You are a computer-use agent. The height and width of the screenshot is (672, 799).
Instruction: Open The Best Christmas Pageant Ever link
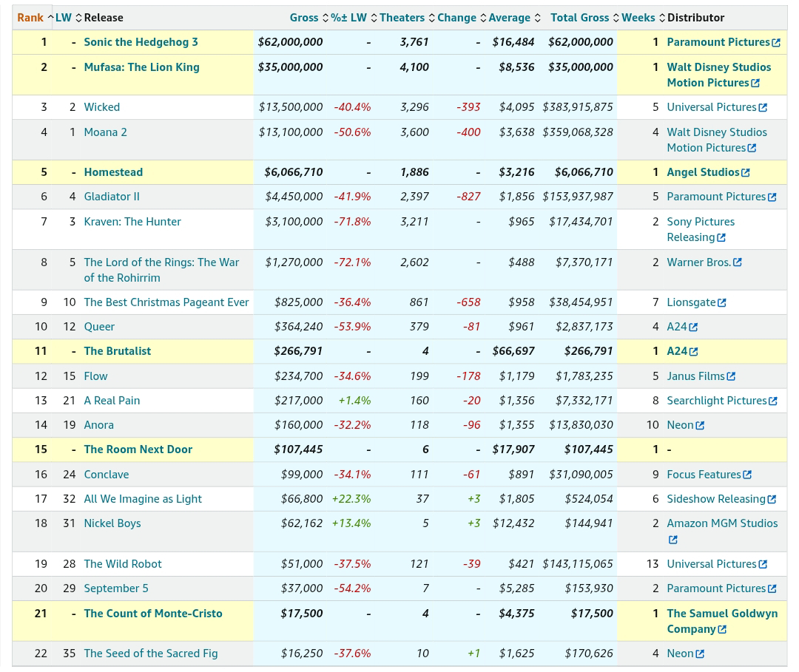(x=166, y=302)
